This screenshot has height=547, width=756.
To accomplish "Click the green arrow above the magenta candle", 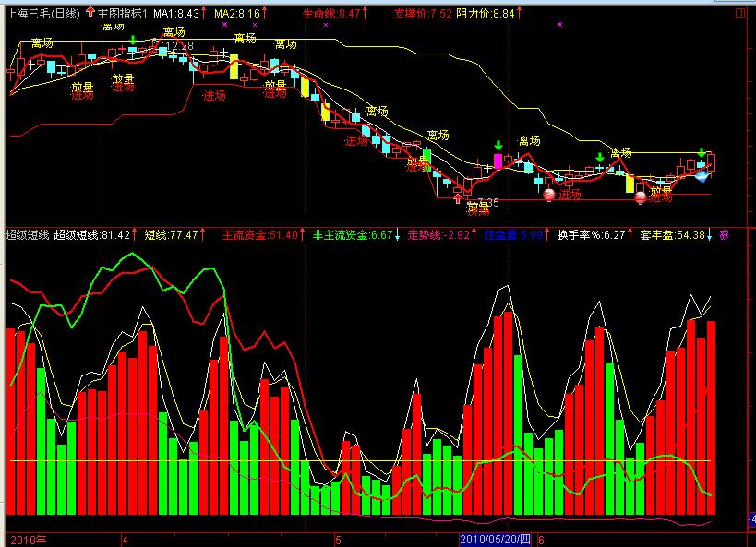I will click(x=498, y=145).
